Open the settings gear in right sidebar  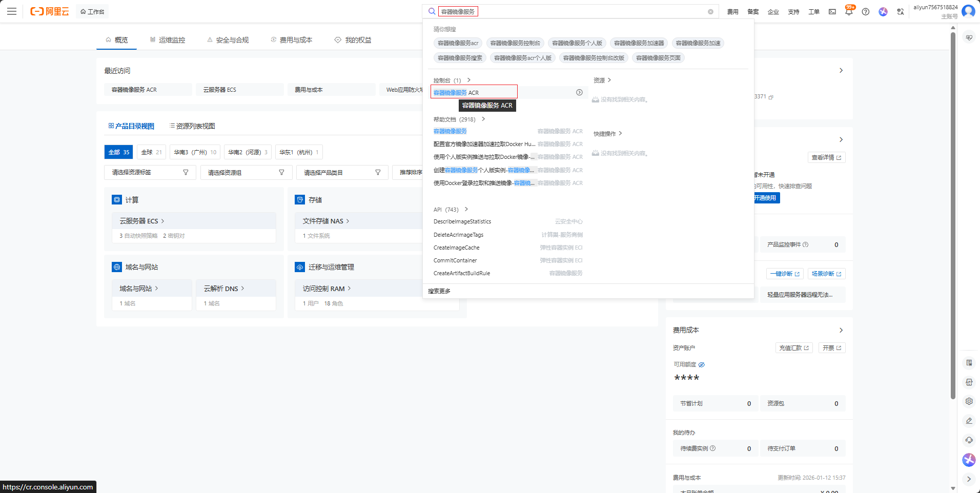[969, 401]
